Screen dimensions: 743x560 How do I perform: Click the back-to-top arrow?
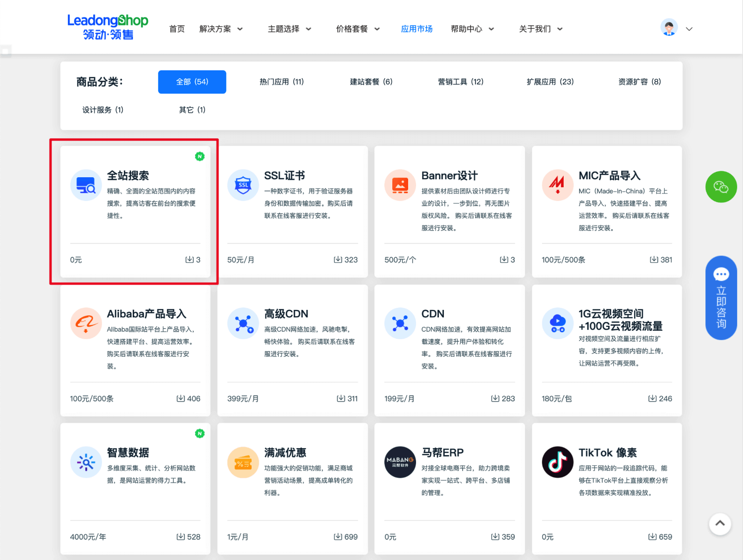(x=720, y=524)
